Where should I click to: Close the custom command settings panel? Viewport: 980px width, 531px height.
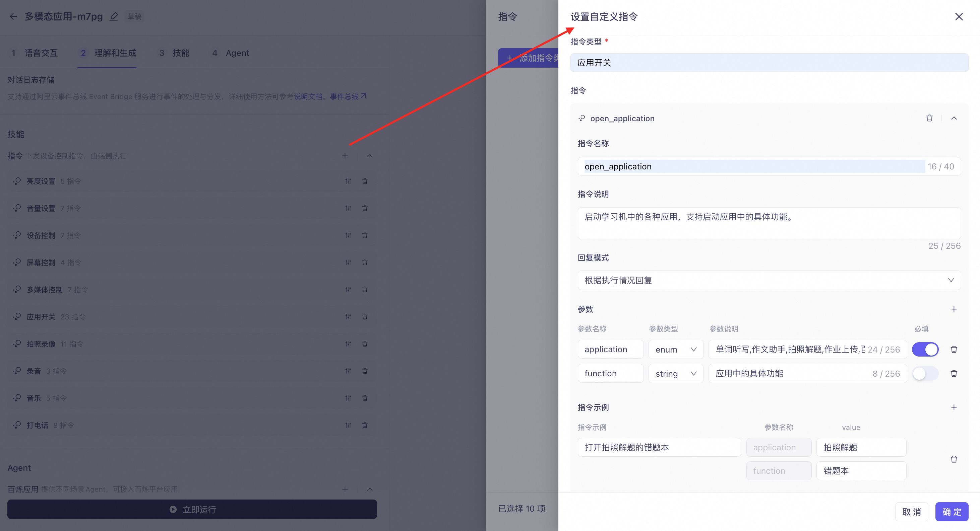(x=959, y=17)
